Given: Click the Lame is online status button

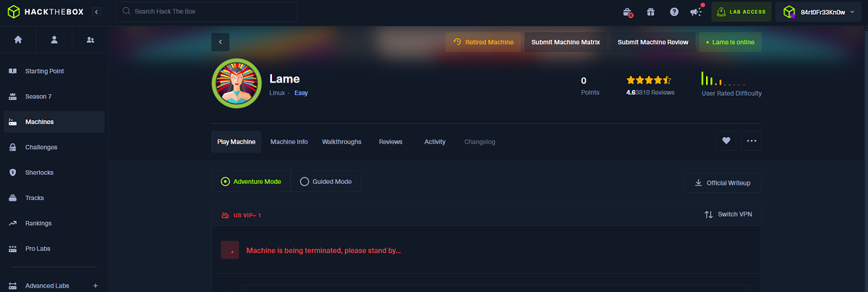Looking at the screenshot, I should [730, 42].
